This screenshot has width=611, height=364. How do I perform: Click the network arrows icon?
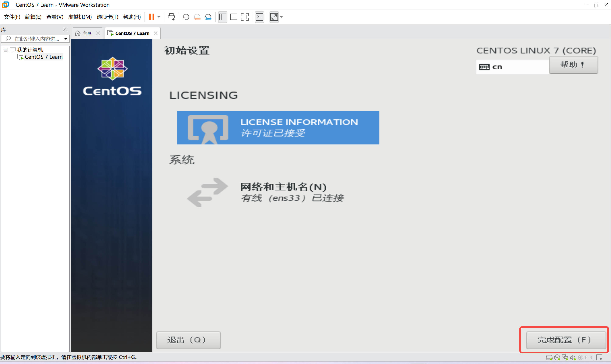[x=207, y=192]
